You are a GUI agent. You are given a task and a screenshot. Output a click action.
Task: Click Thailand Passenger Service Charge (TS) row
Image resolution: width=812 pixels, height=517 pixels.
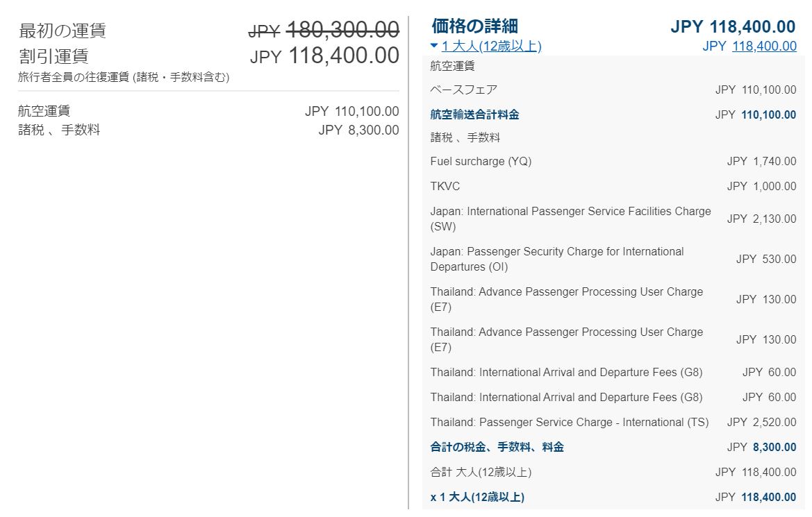(x=613, y=423)
